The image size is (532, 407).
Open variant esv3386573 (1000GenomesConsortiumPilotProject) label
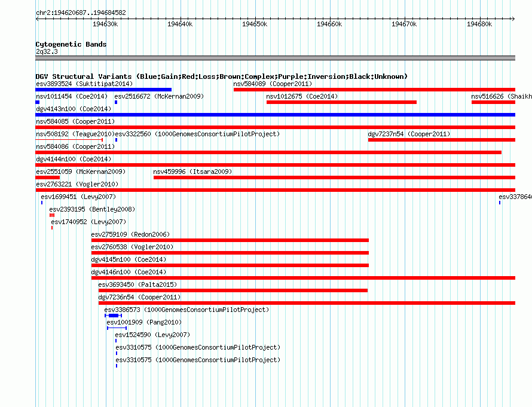tap(186, 310)
